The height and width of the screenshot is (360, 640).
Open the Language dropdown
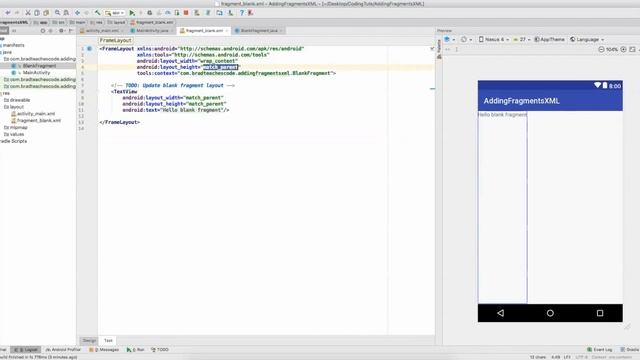coord(587,40)
